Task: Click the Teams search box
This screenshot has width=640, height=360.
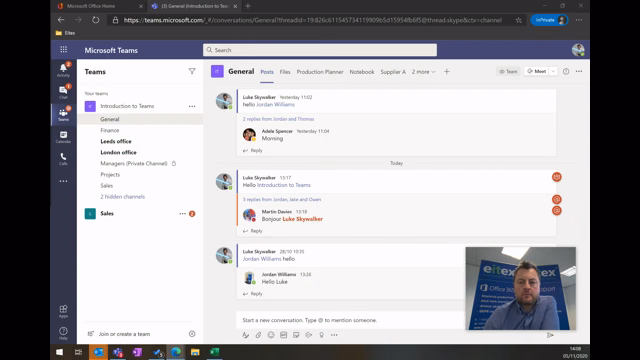Action: [320, 50]
